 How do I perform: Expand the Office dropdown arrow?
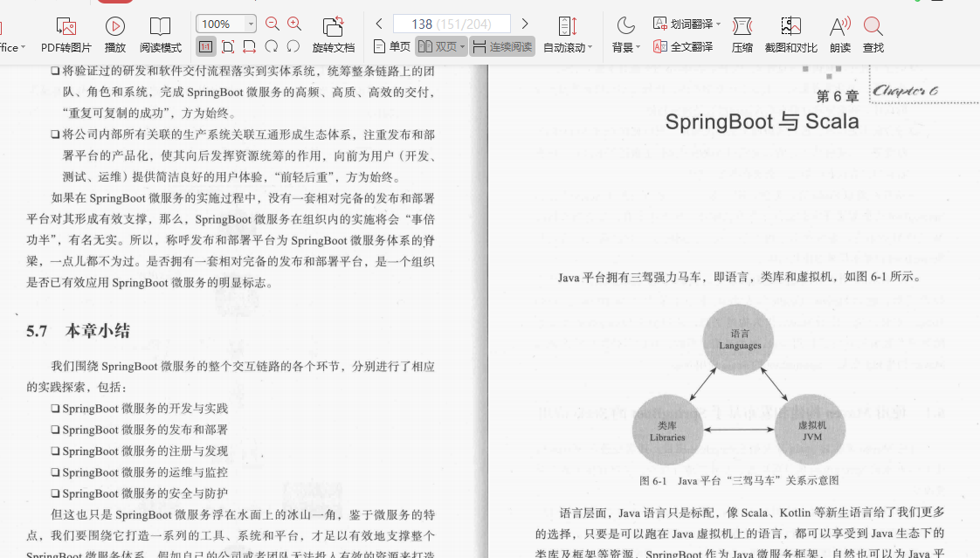click(23, 47)
